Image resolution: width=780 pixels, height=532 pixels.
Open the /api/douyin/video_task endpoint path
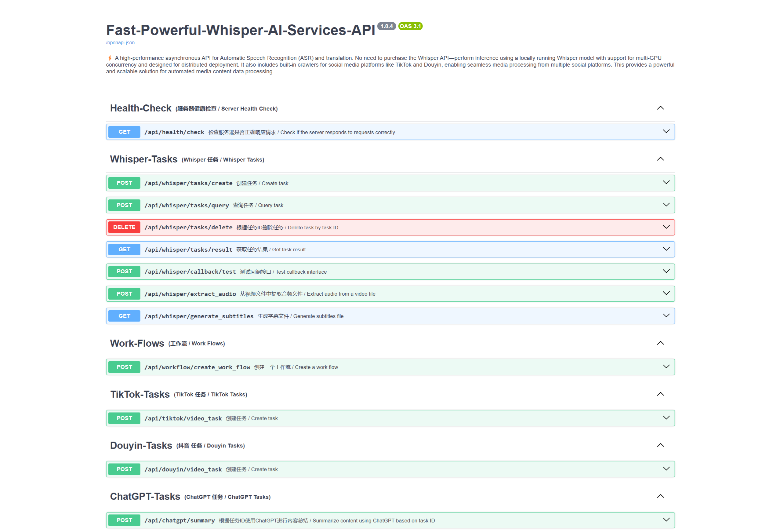click(183, 470)
